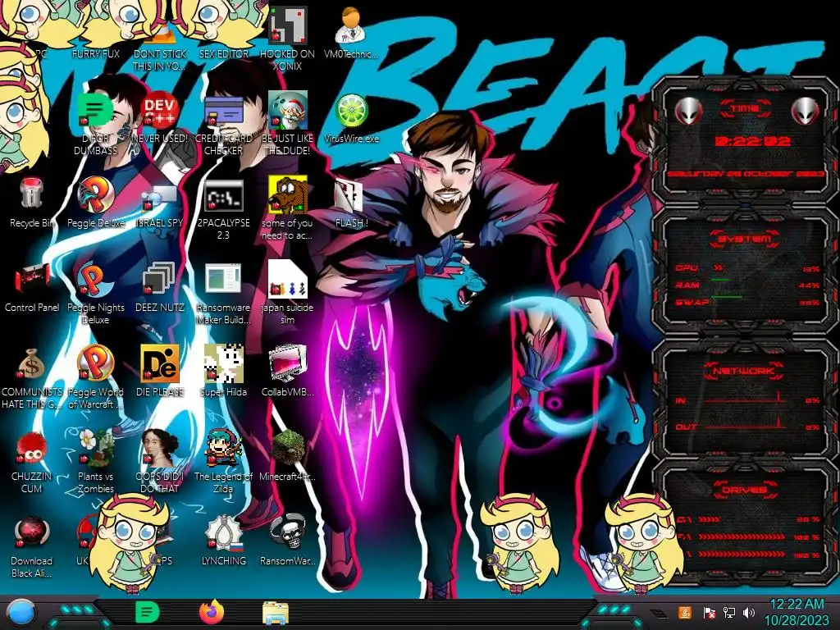Open the VirusWire.exe lime icon
The width and height of the screenshot is (840, 630).
point(351,110)
